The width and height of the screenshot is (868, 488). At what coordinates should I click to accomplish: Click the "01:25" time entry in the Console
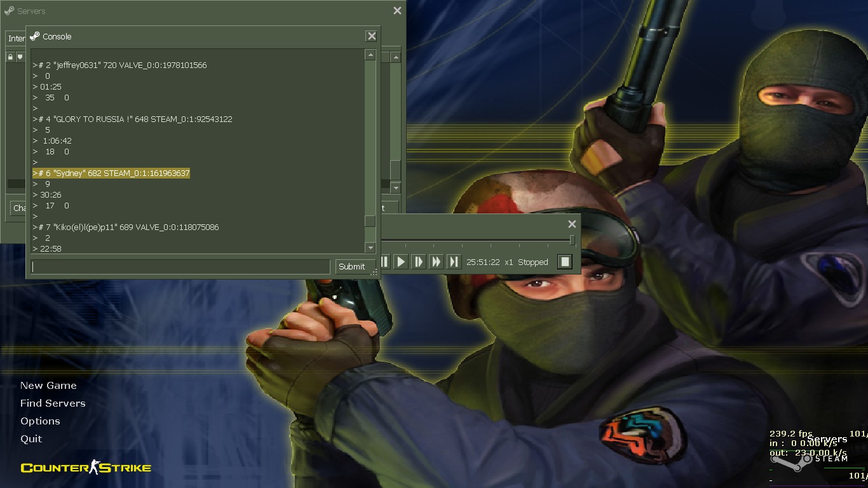click(x=51, y=87)
